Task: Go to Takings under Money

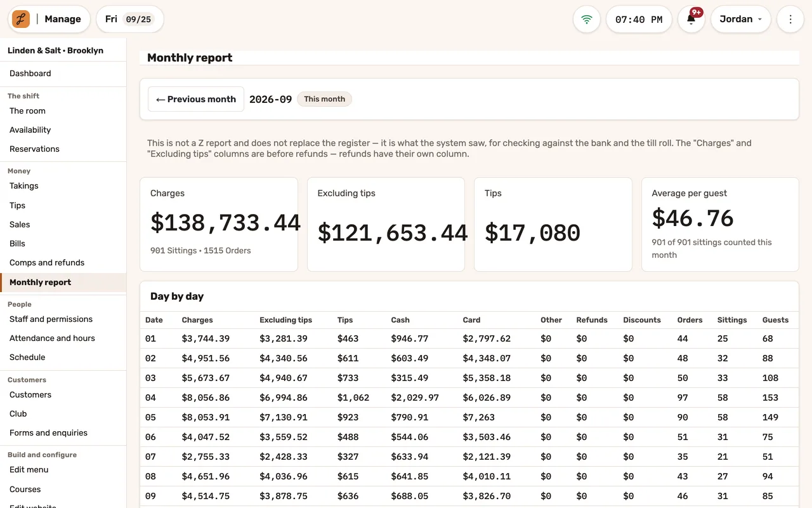Action: click(x=63, y=186)
